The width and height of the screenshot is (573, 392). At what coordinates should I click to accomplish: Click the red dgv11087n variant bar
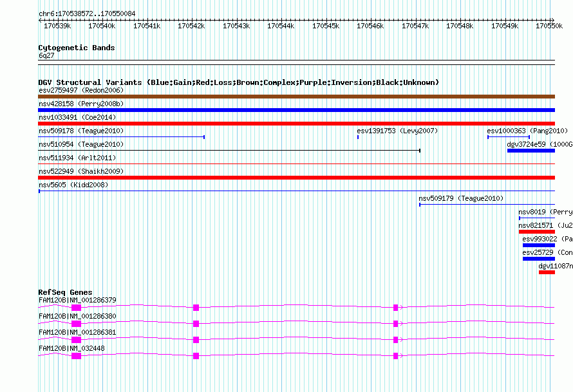(x=547, y=272)
